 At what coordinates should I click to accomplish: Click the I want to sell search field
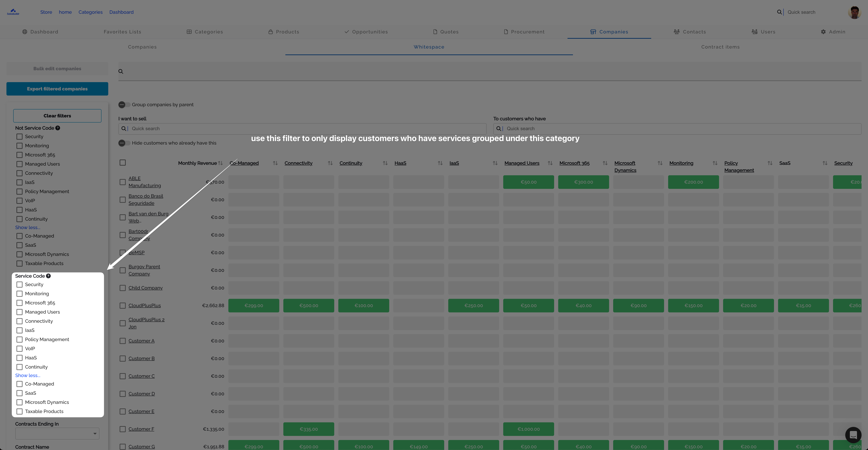(302, 129)
